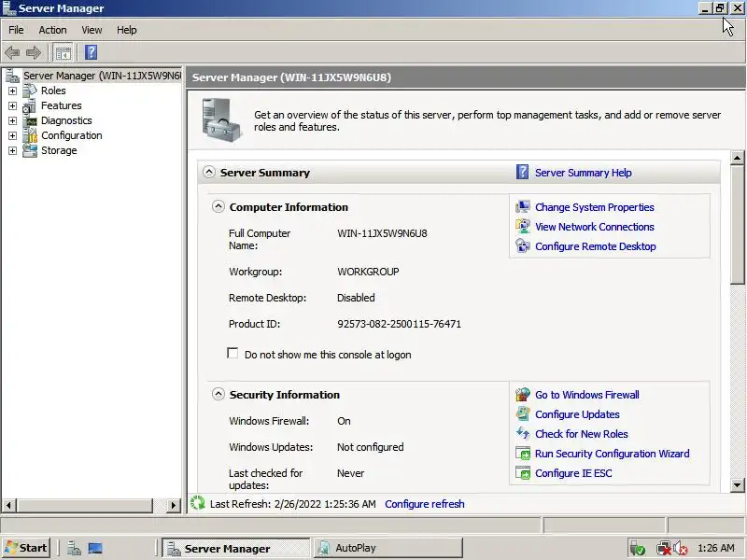Click the Server Manager taskbar button
Image resolution: width=747 pixels, height=560 pixels.
pyautogui.click(x=236, y=548)
